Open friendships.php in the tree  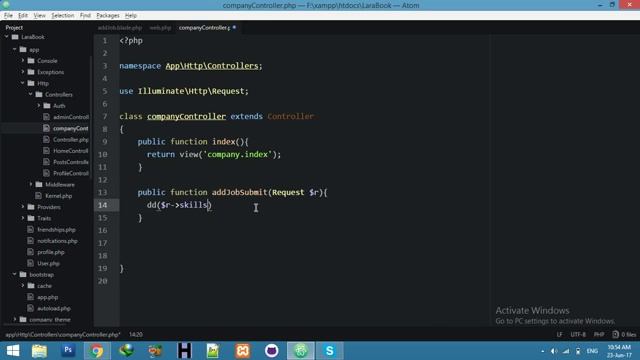point(56,230)
